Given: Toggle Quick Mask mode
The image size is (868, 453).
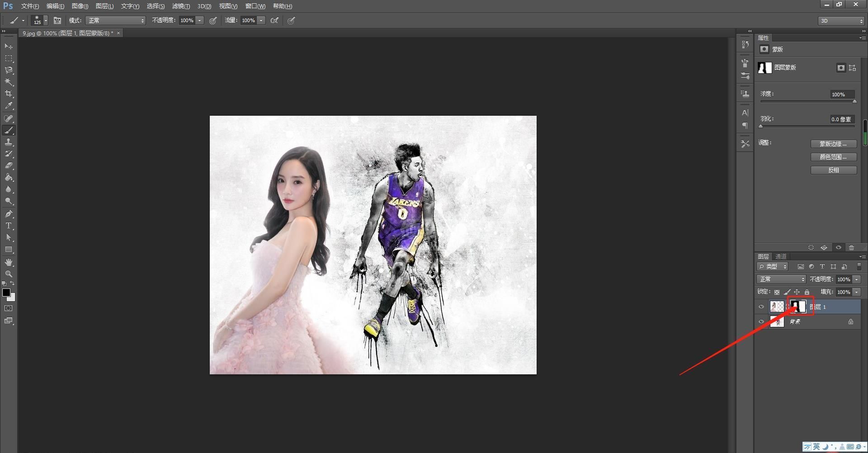Looking at the screenshot, I should click(9, 308).
